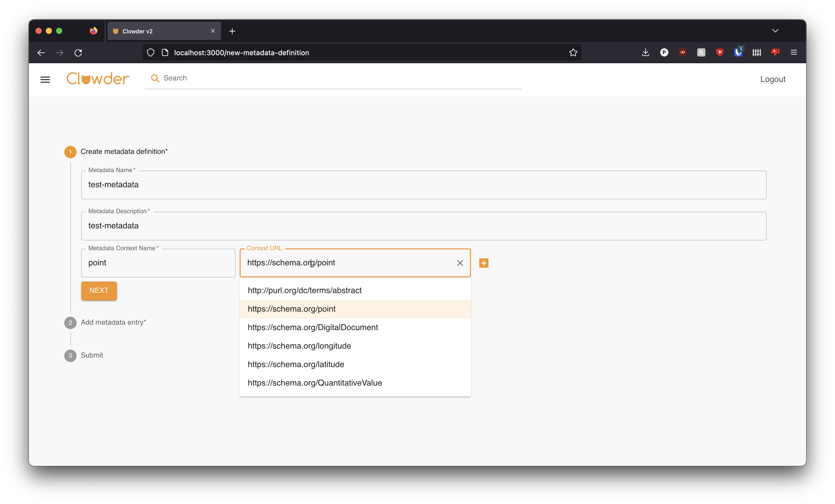
Task: Open uBlock Origin extension icon
Action: [683, 52]
